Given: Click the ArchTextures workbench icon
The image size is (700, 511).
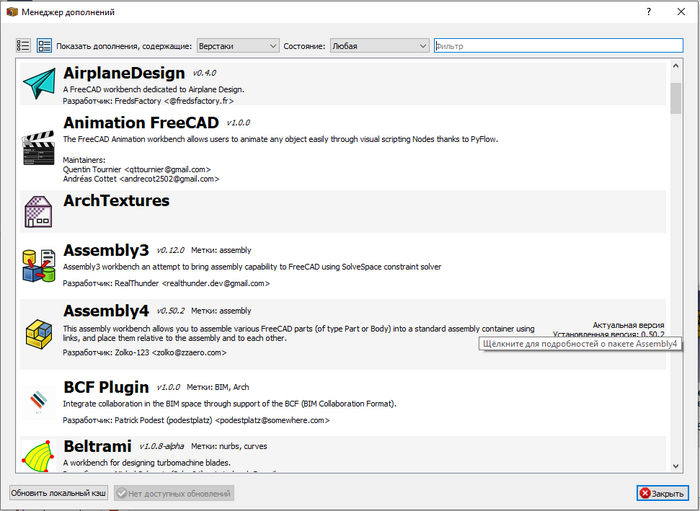Looking at the screenshot, I should coord(38,212).
